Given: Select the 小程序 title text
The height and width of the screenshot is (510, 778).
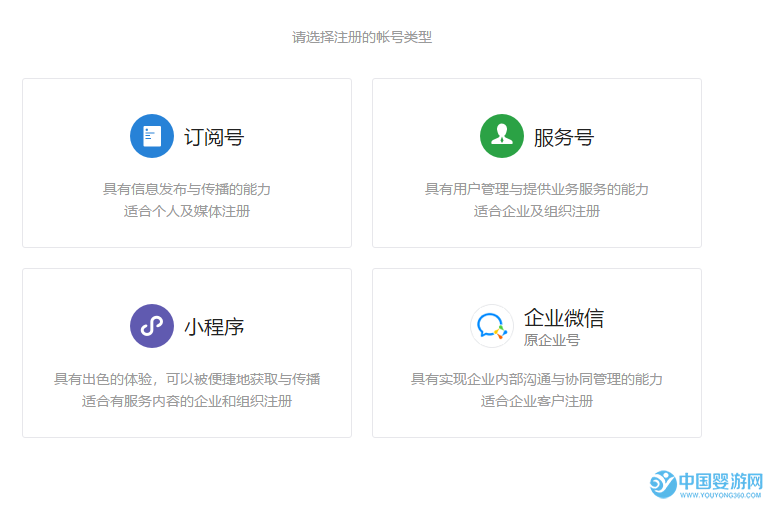Looking at the screenshot, I should tap(214, 327).
